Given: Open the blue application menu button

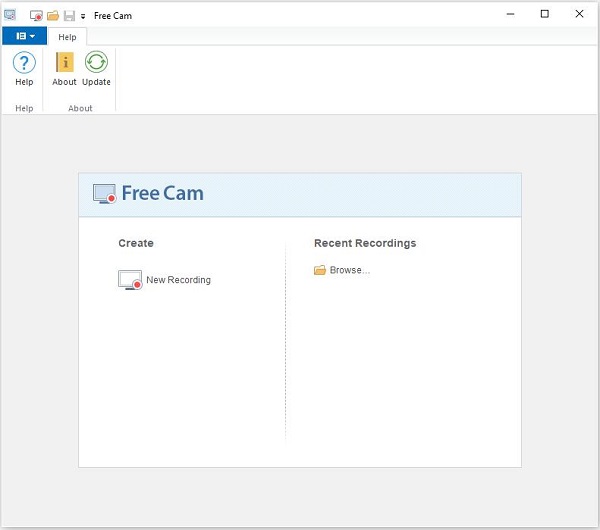Looking at the screenshot, I should 25,36.
